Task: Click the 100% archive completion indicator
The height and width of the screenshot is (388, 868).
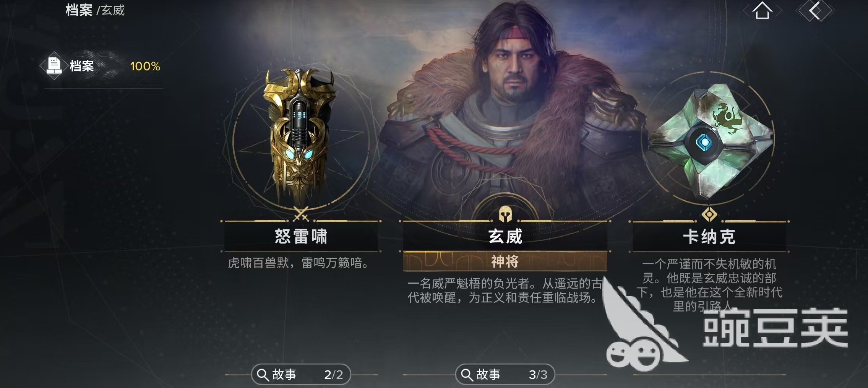Action: pos(145,67)
